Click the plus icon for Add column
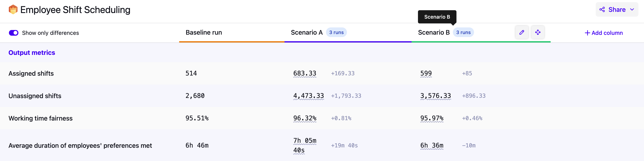644x161 pixels. pyautogui.click(x=587, y=33)
